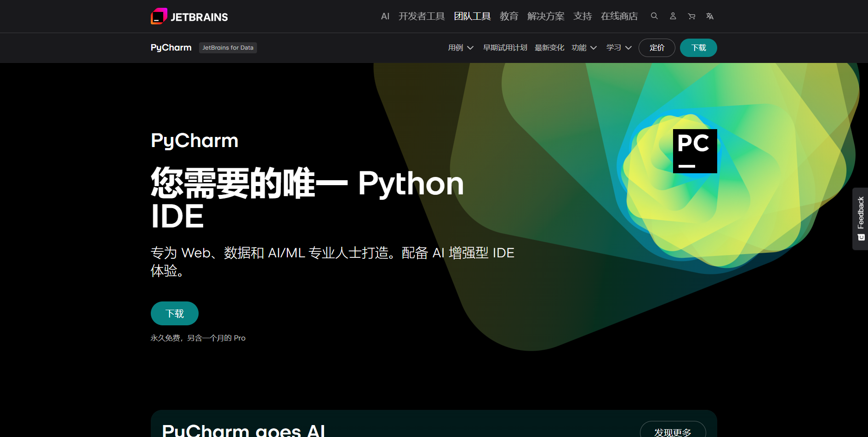Viewport: 868px width, 437px height.
Task: Open the 解决方案 menu
Action: pos(546,16)
